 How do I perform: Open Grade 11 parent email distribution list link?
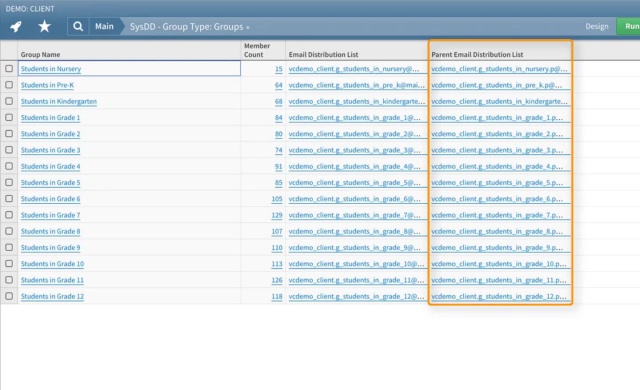pyautogui.click(x=499, y=280)
